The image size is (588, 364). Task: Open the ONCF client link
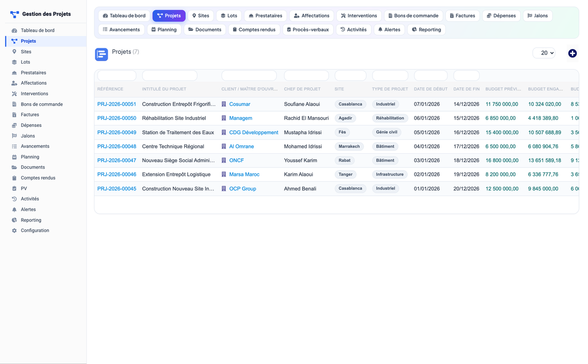tap(237, 160)
